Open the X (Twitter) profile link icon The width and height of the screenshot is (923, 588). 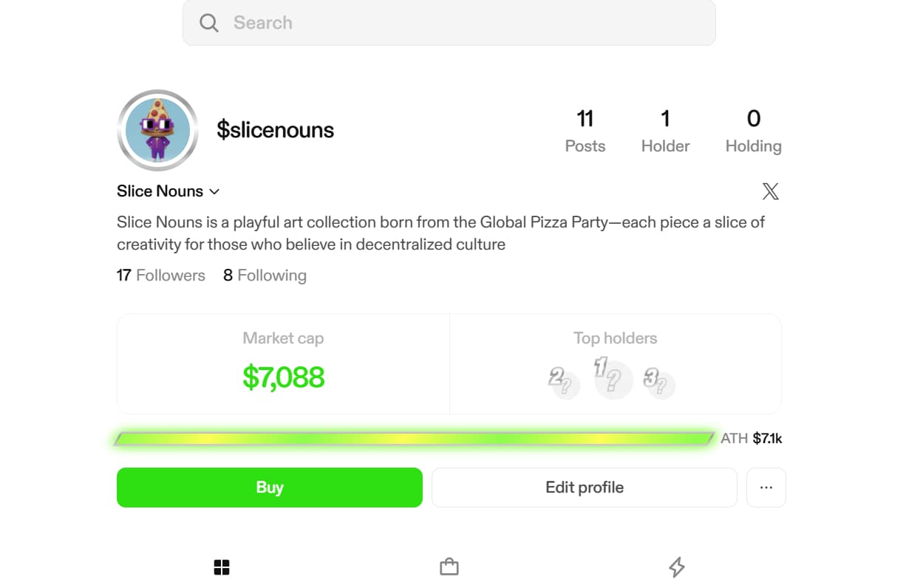coord(770,192)
